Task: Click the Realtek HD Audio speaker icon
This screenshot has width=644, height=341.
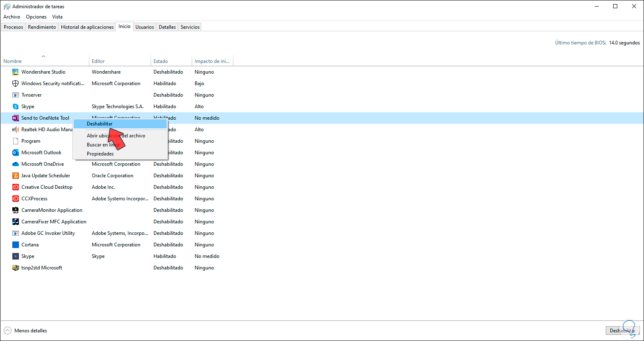Action: pos(16,130)
